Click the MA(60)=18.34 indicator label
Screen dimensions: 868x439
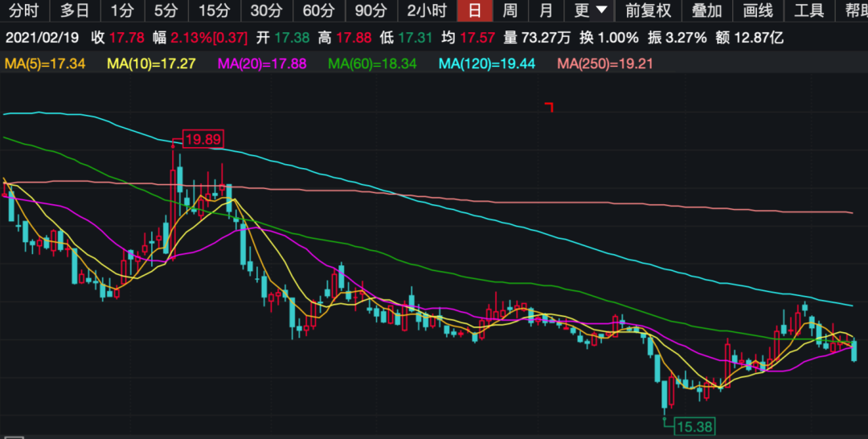[372, 64]
